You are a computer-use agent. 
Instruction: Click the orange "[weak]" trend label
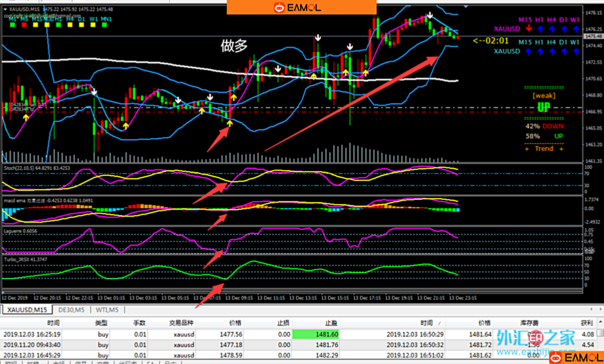[x=544, y=95]
